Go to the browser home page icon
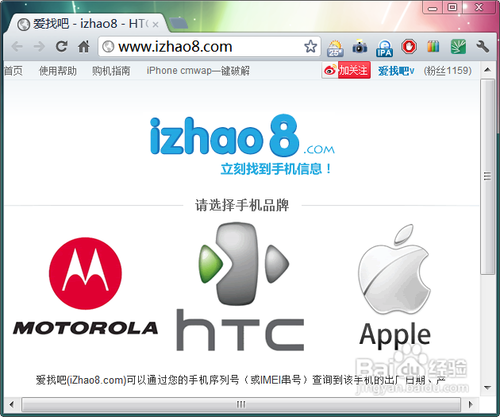Viewport: 500px width, 417px height. pos(84,47)
